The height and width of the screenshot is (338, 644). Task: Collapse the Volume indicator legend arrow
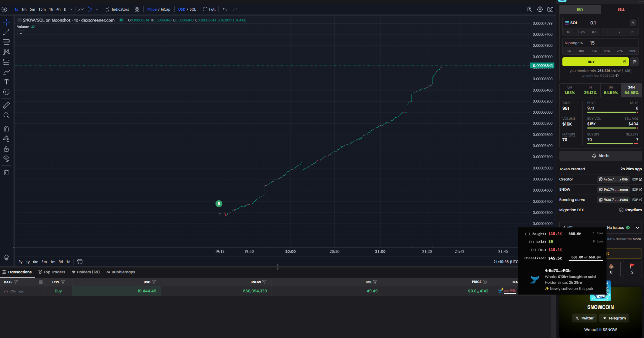click(21, 33)
